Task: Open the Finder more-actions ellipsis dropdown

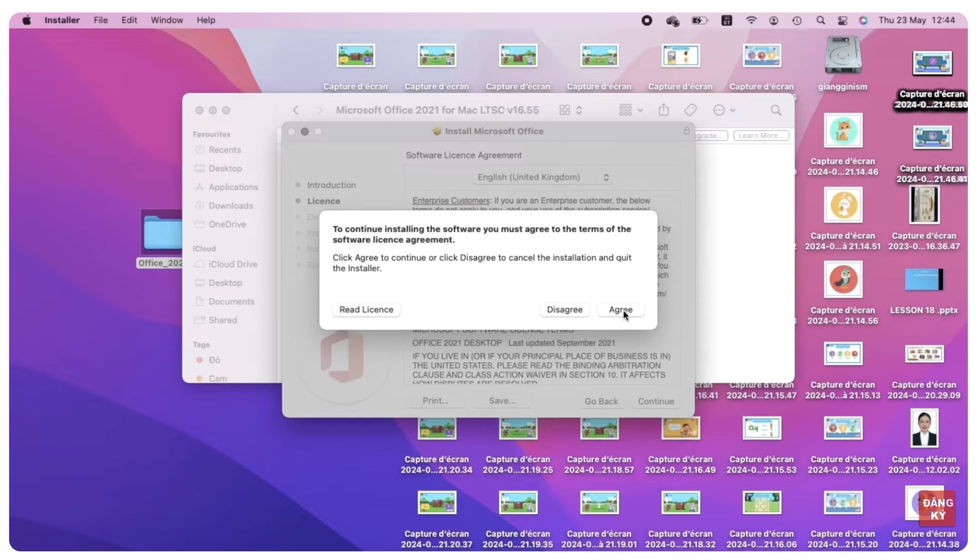Action: tap(724, 110)
